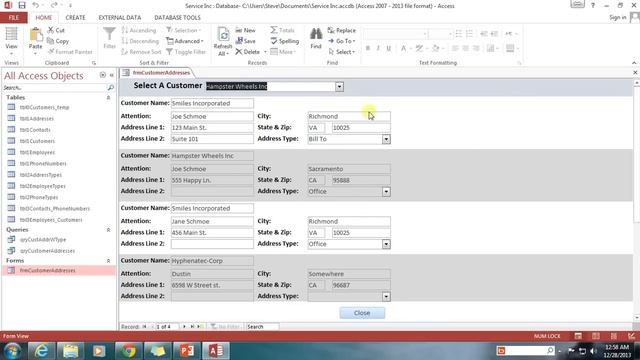Open PowerPoint from Windows taskbar
The height and width of the screenshot is (360, 640).
[x=187, y=351]
